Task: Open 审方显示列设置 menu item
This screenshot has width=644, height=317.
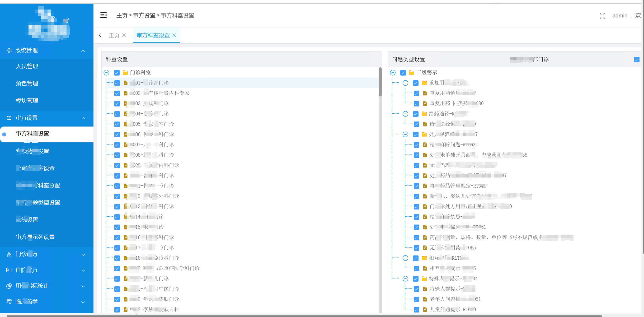Action: [x=35, y=237]
